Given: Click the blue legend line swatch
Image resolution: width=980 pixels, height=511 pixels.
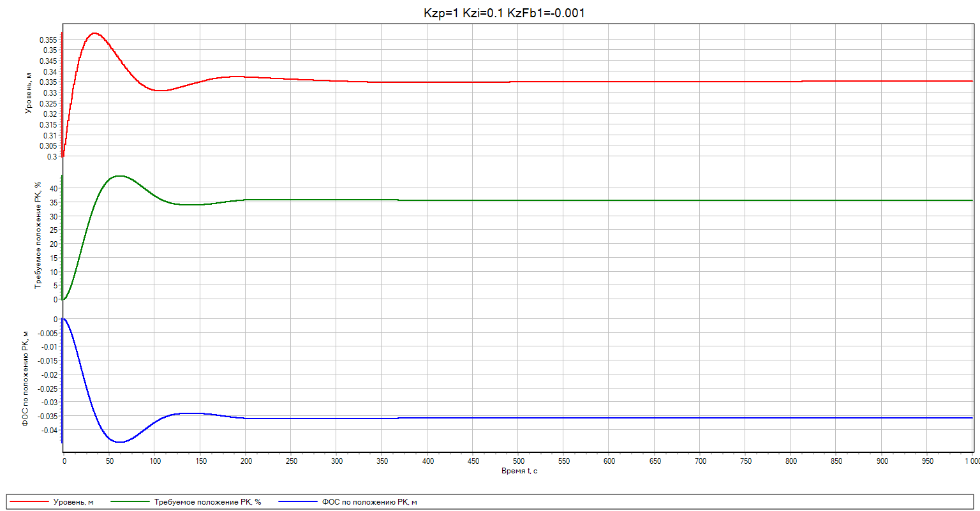Looking at the screenshot, I should (297, 502).
